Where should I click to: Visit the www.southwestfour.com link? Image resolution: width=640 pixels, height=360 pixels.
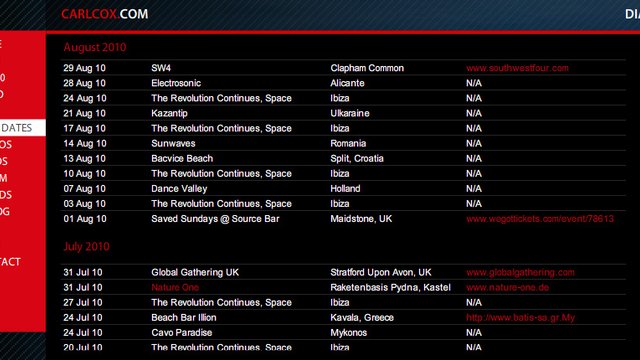(x=517, y=68)
